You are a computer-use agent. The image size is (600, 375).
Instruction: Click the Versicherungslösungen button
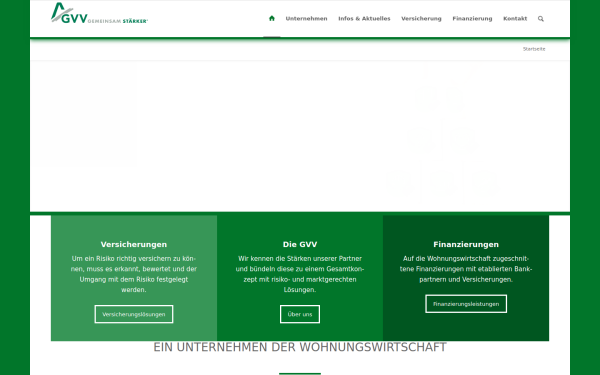[134, 314]
